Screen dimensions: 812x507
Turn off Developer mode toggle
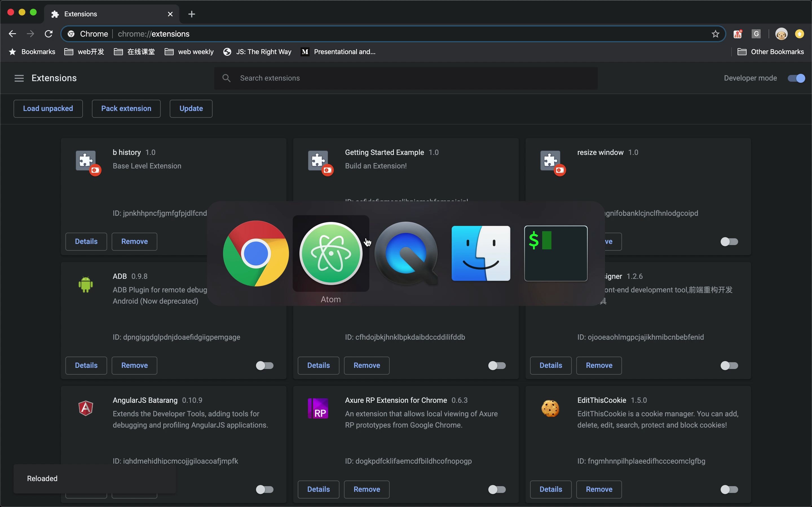(796, 78)
